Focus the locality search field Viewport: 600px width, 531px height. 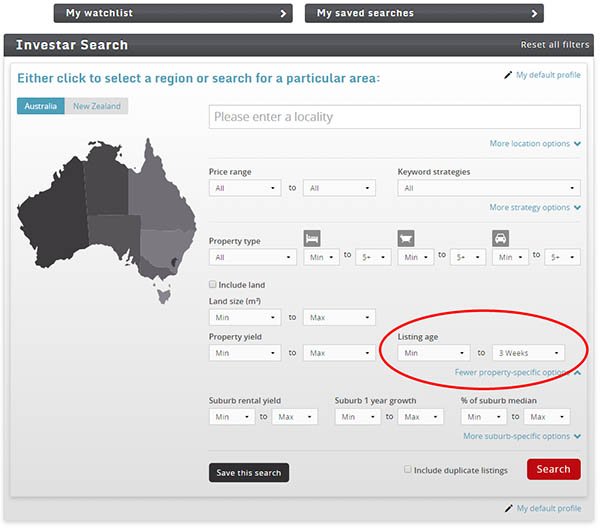[395, 117]
